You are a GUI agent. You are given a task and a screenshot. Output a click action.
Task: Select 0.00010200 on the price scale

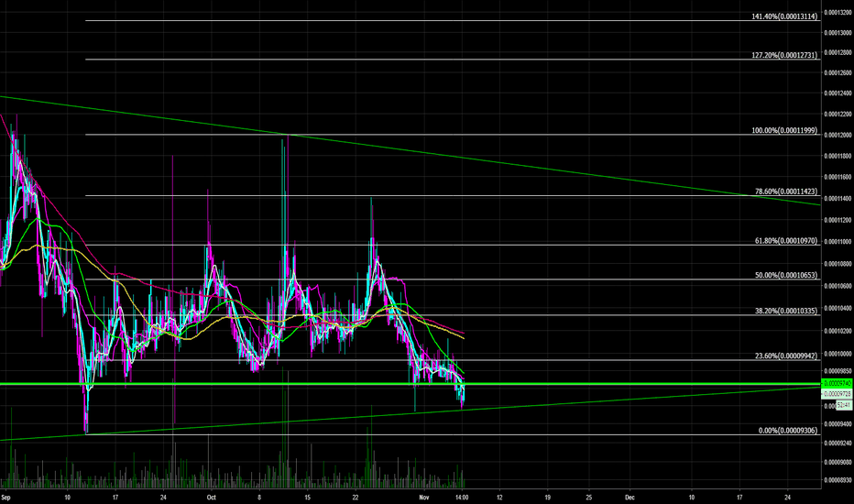838,332
